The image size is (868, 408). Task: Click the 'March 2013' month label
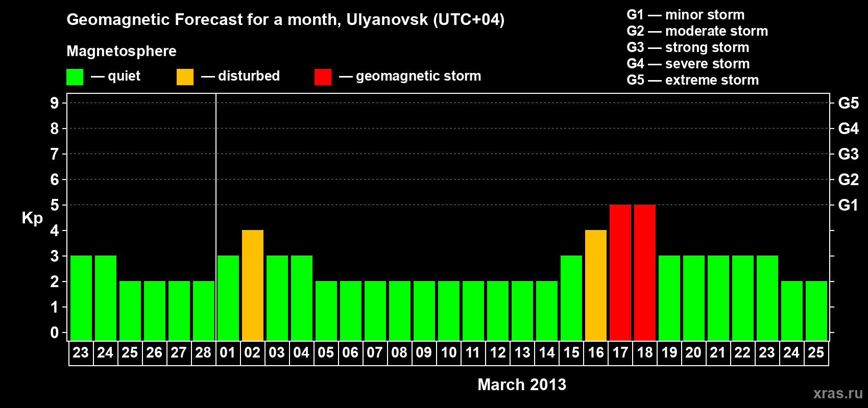(522, 385)
